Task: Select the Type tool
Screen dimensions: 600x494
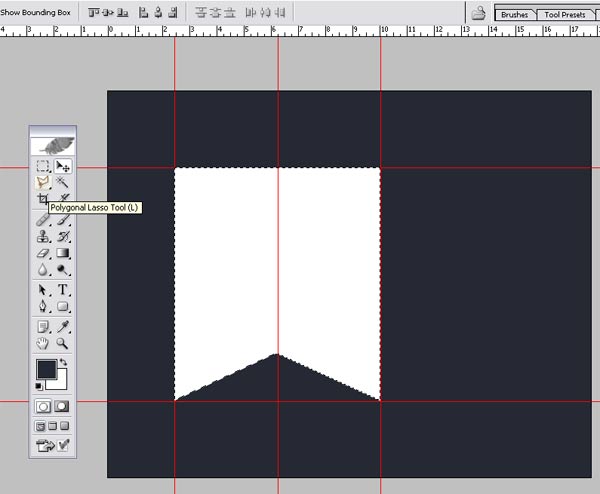Action: (x=63, y=290)
